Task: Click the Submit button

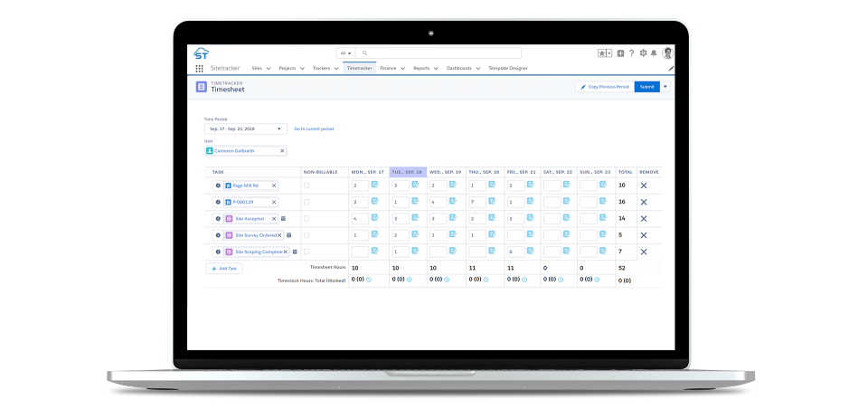Action: 647,87
